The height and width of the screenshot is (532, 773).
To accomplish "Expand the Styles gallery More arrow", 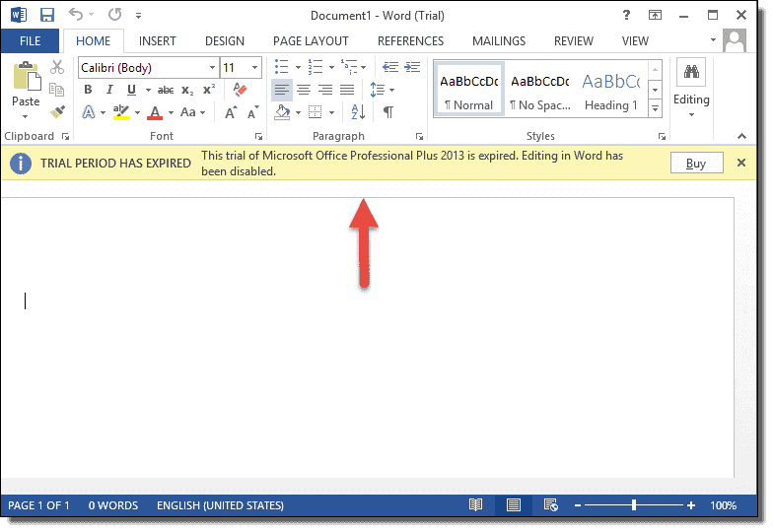I will (x=655, y=108).
